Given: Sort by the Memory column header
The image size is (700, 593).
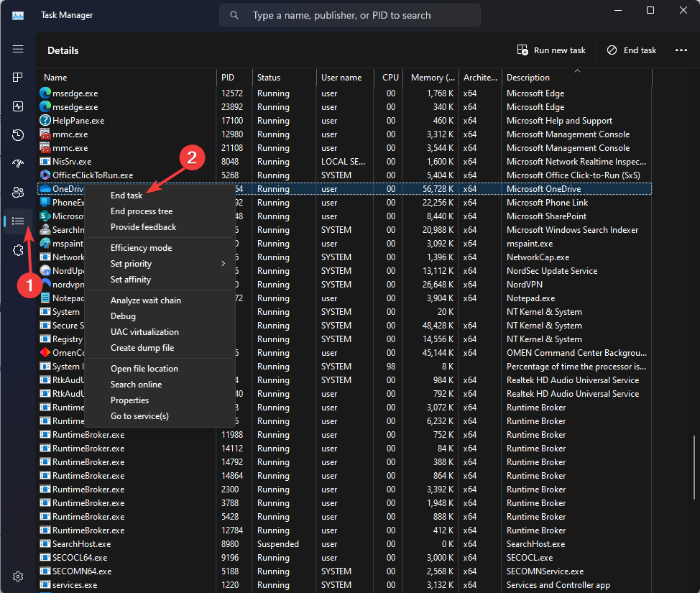Looking at the screenshot, I should 430,77.
